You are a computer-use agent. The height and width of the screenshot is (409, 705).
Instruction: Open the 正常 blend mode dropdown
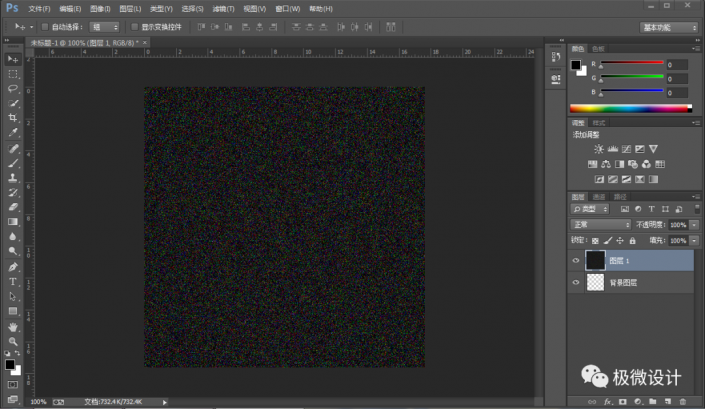600,225
